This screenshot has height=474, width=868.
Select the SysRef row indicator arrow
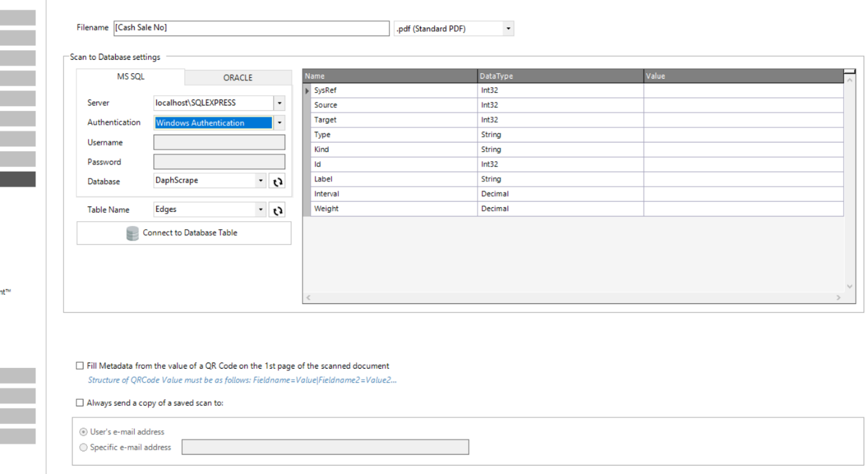coord(307,91)
